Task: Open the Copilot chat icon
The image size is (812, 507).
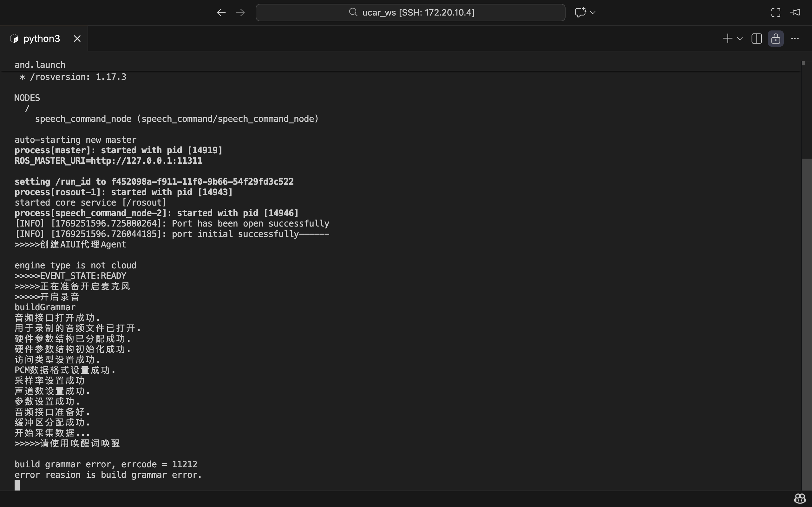Action: click(580, 12)
